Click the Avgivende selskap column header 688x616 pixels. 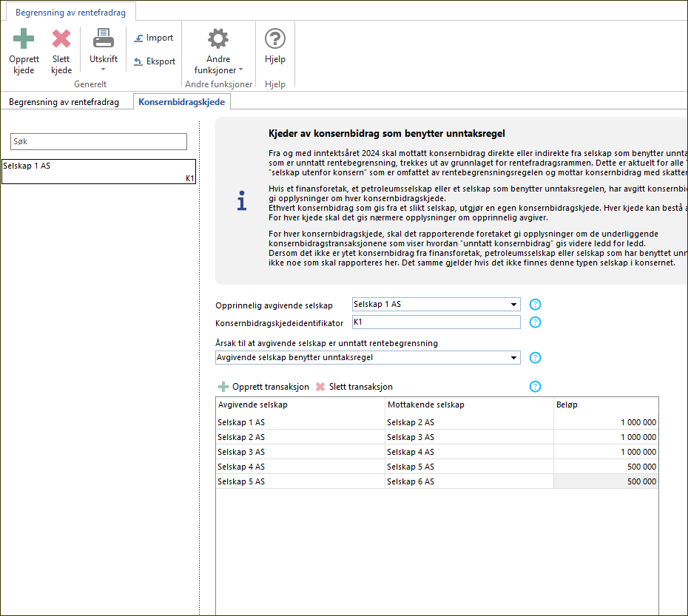coord(300,405)
